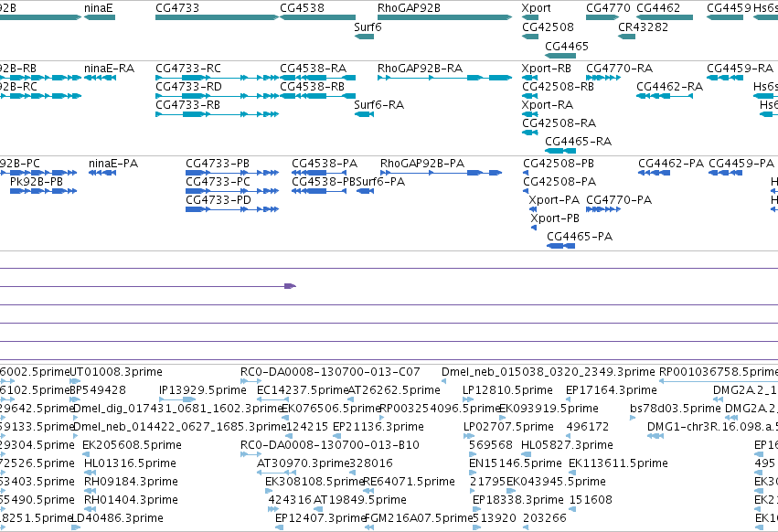The width and height of the screenshot is (778, 532).
Task: Select the Surf6 gene feature
Action: pos(364,37)
